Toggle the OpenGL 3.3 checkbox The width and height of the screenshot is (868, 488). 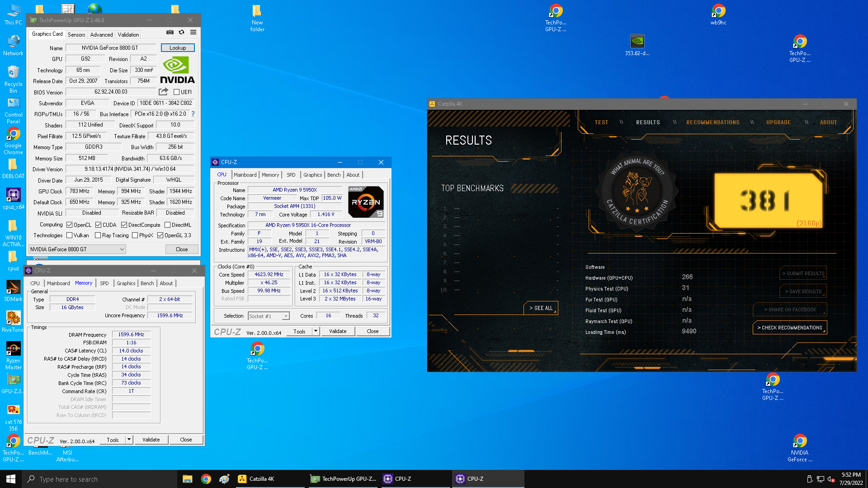click(160, 235)
